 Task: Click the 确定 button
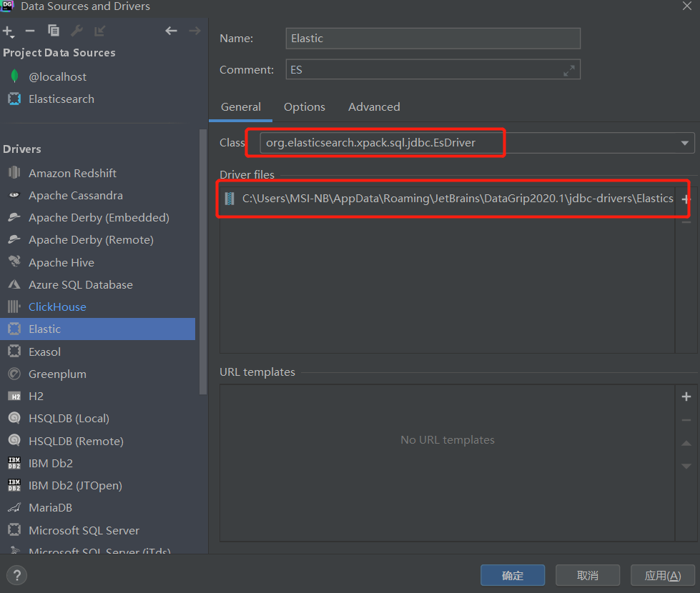click(x=512, y=574)
